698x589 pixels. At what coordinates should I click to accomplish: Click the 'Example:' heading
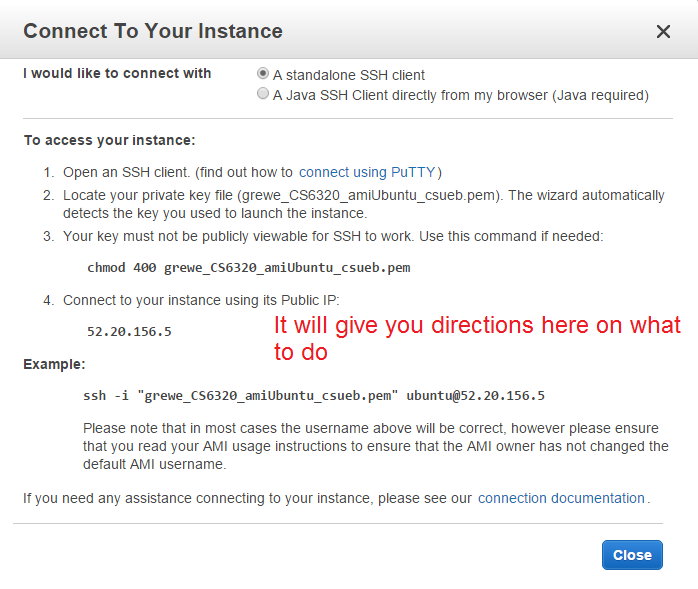pos(54,365)
